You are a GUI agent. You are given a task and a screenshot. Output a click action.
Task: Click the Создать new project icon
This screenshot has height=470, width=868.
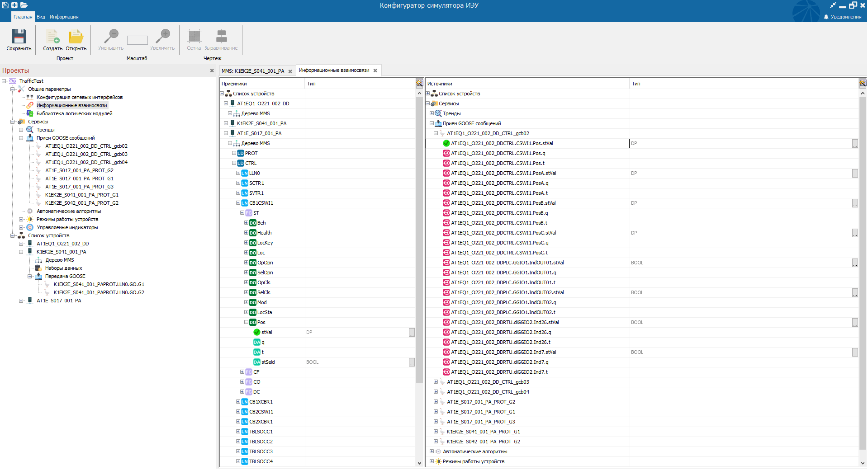pyautogui.click(x=52, y=36)
